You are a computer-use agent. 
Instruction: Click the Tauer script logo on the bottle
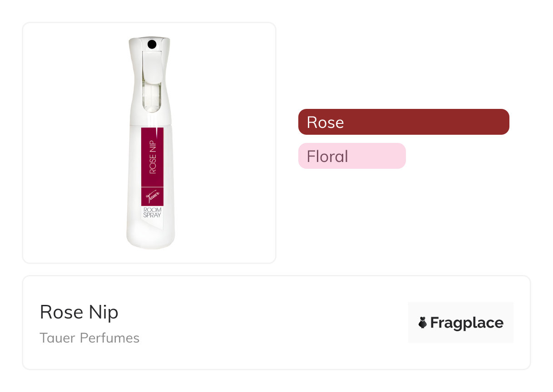tap(152, 197)
